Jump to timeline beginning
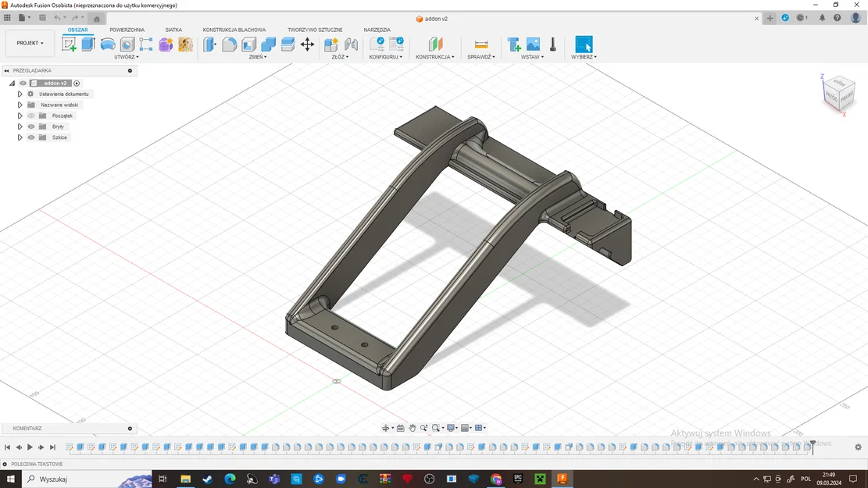This screenshot has height=488, width=868. click(7, 447)
